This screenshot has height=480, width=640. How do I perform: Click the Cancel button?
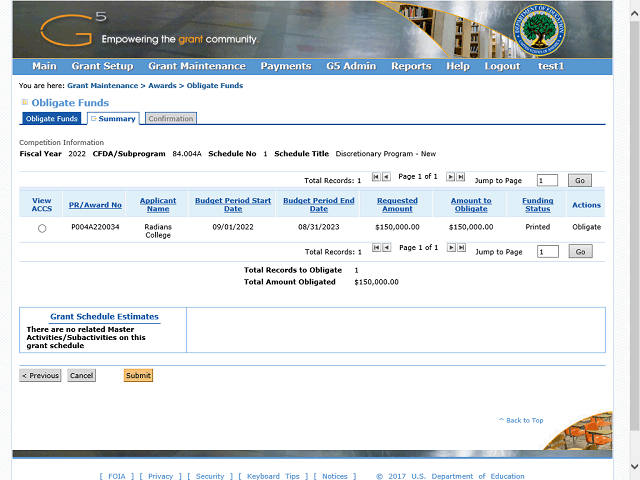click(82, 376)
